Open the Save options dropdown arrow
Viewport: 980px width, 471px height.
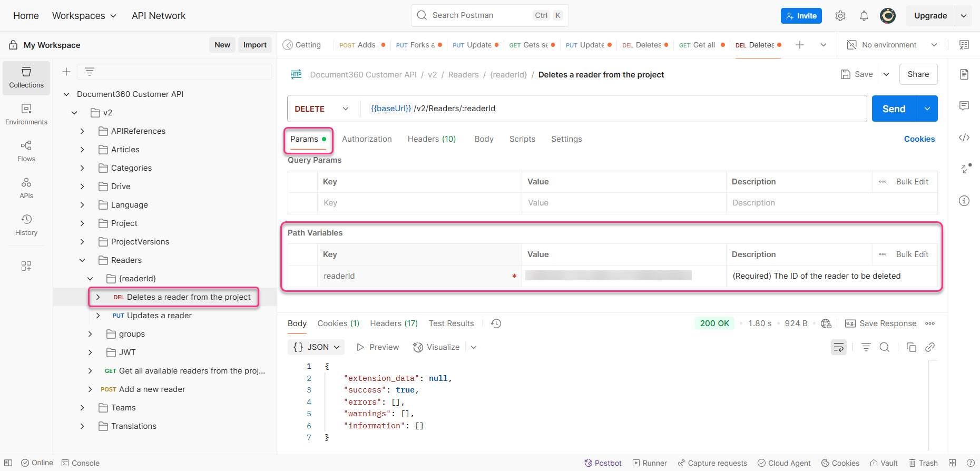(886, 74)
